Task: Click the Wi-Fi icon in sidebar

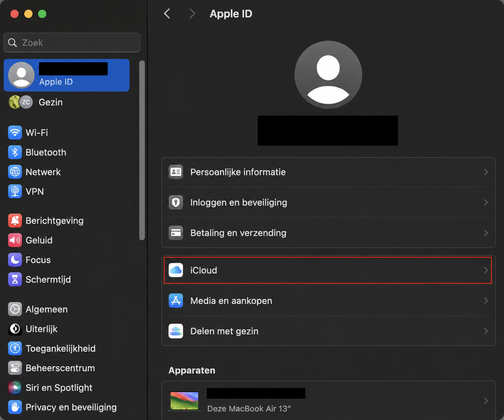Action: [x=15, y=132]
